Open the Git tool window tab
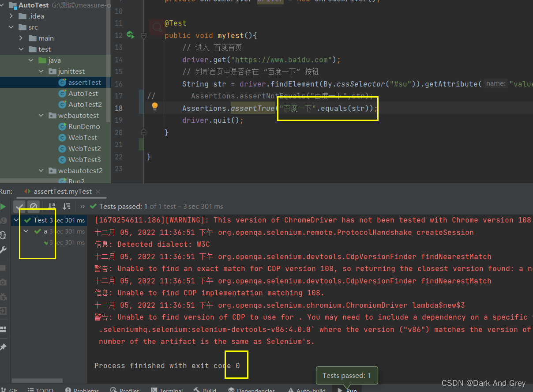Image resolution: width=533 pixels, height=392 pixels. point(9,390)
